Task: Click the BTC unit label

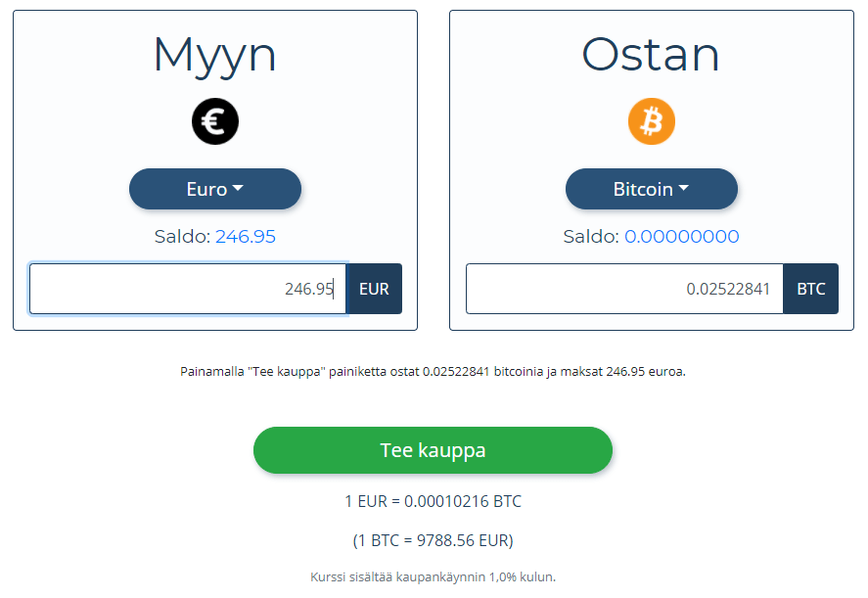Action: tap(811, 289)
